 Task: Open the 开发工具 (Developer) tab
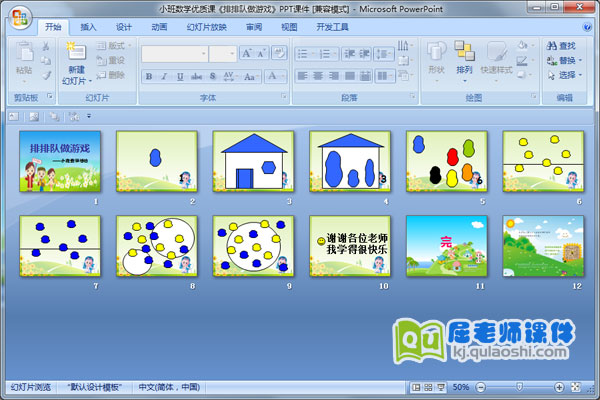coord(332,27)
